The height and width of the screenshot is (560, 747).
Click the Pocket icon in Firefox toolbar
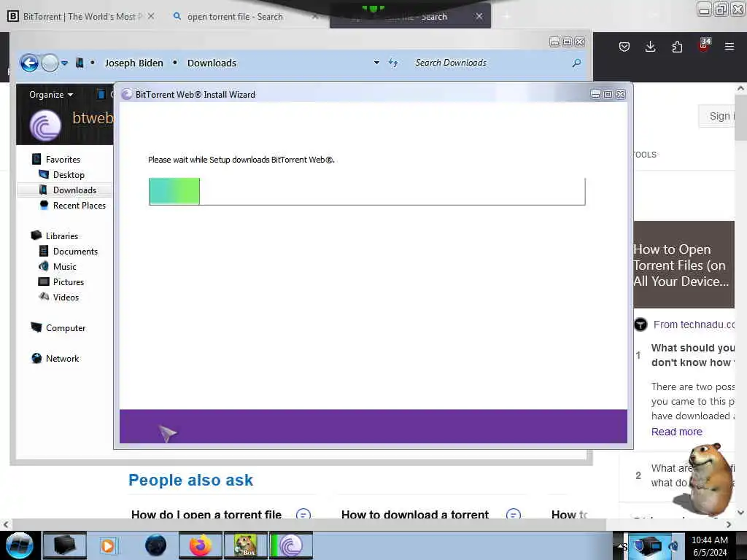click(x=624, y=47)
